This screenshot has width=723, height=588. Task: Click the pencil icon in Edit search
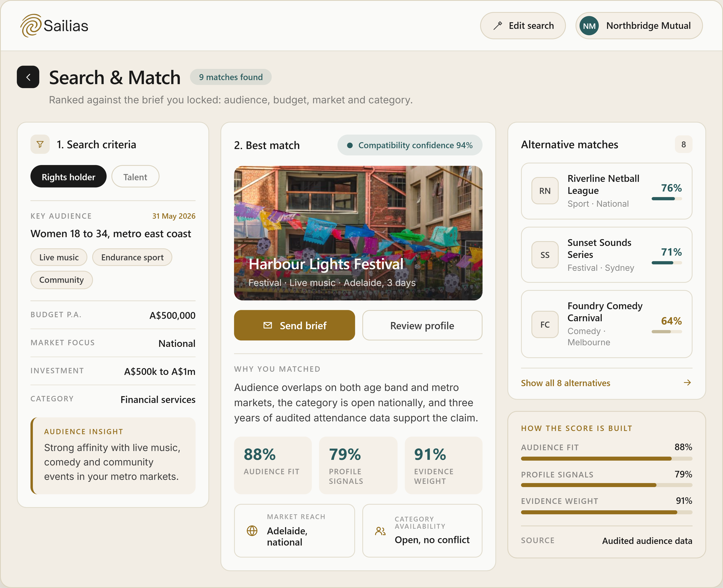[498, 26]
